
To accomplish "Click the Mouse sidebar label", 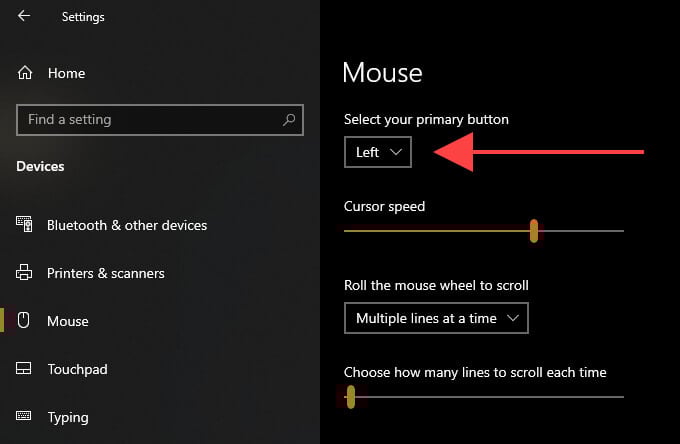I will coord(68,321).
